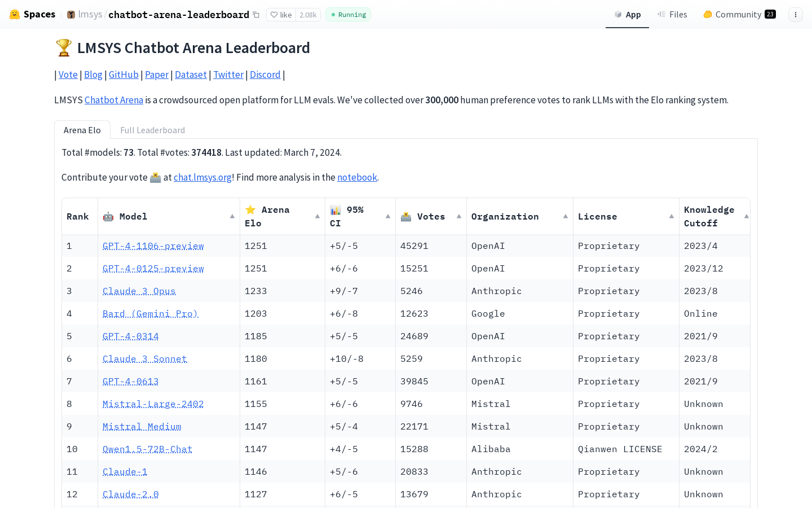Sort table with Arena Elo arrow icon

317,215
